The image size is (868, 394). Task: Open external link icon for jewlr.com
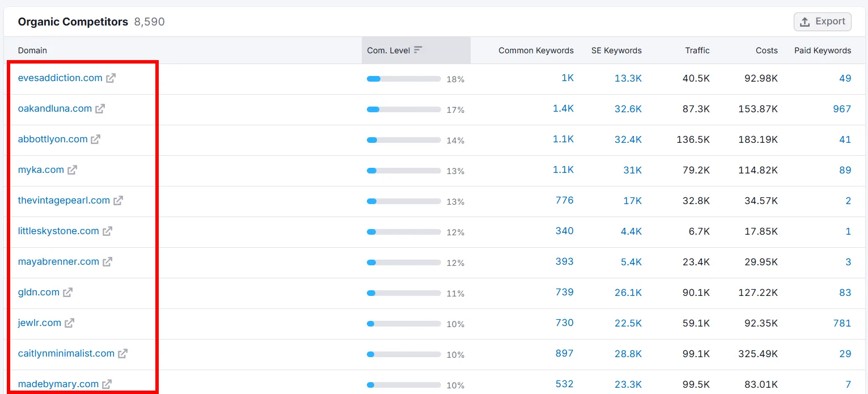tap(70, 323)
